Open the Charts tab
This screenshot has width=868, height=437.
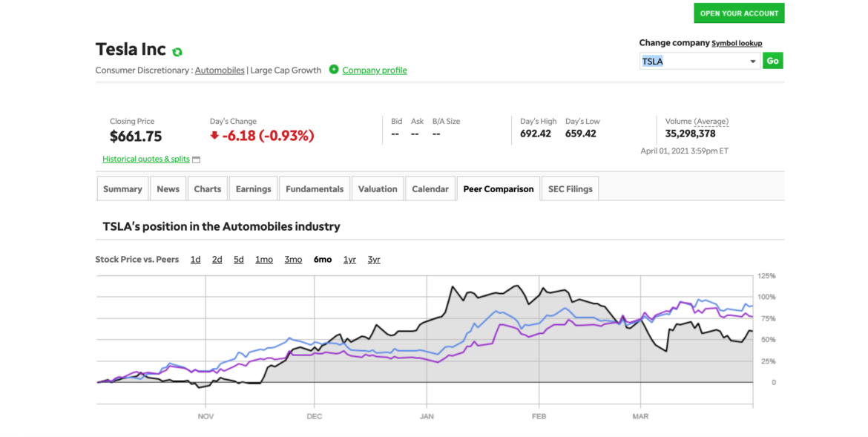[207, 188]
